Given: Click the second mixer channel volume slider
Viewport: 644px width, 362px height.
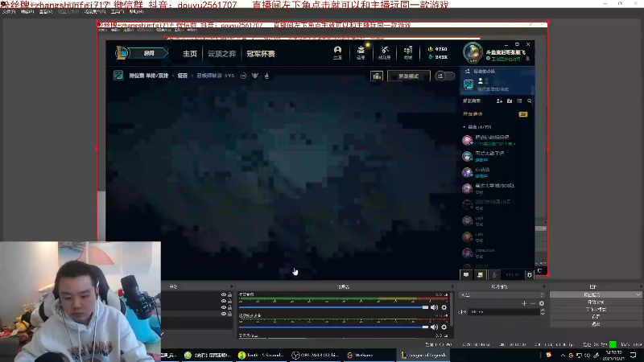Looking at the screenshot, I should pos(333,327).
